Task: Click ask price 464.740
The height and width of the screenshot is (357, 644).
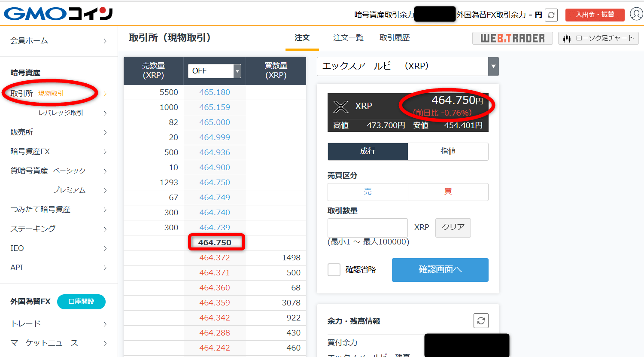Action: pos(215,213)
